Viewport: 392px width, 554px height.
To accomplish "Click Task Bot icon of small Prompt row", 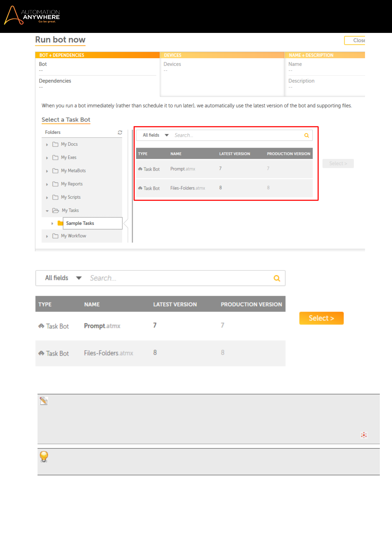I will click(x=140, y=169).
